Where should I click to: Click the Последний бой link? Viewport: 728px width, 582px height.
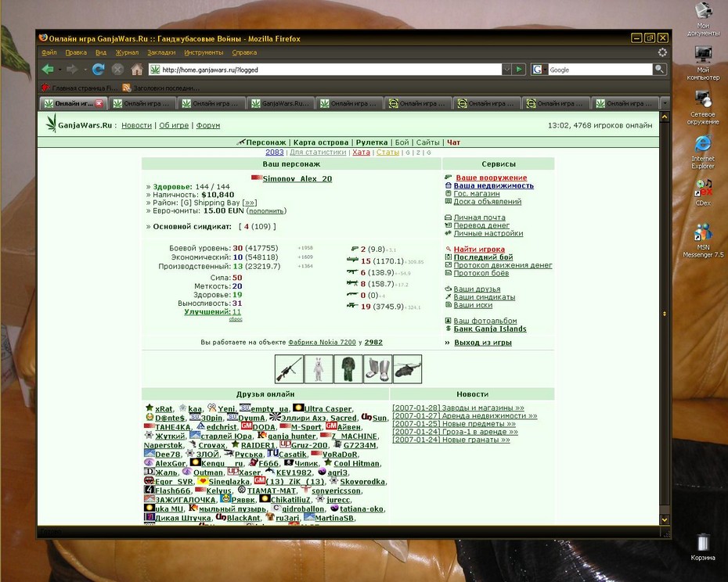[x=483, y=257]
